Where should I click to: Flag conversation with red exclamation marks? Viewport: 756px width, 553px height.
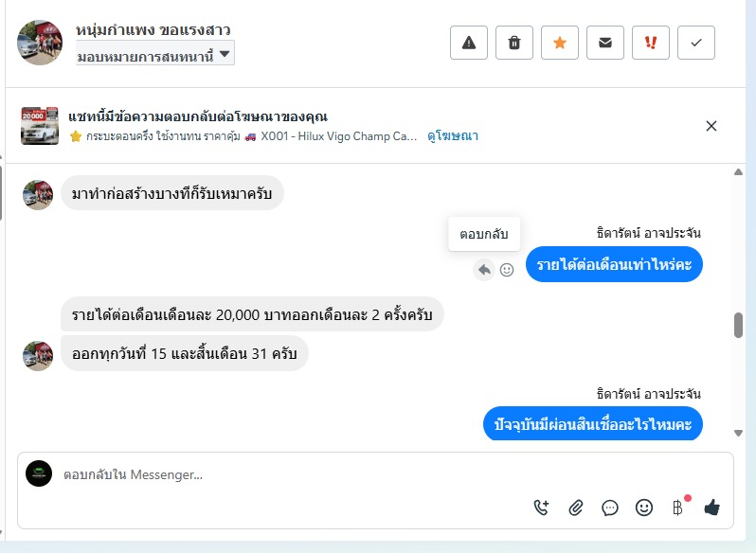(651, 43)
